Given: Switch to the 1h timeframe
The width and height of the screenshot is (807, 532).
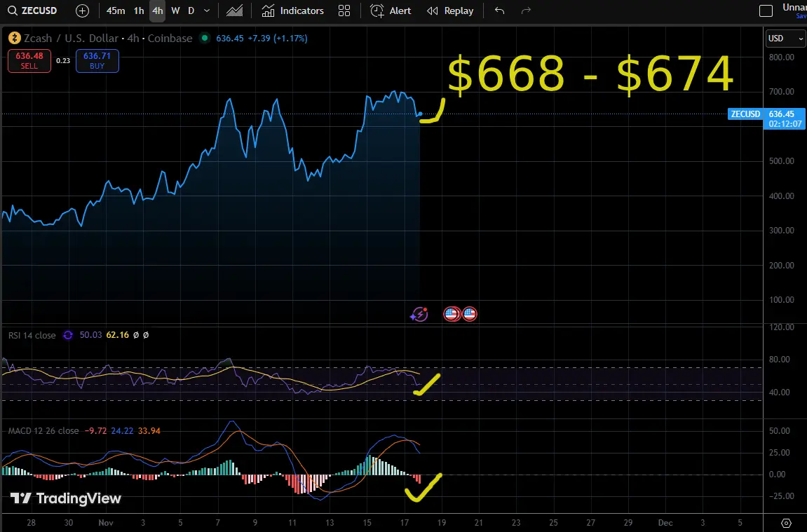Looking at the screenshot, I should pos(139,11).
